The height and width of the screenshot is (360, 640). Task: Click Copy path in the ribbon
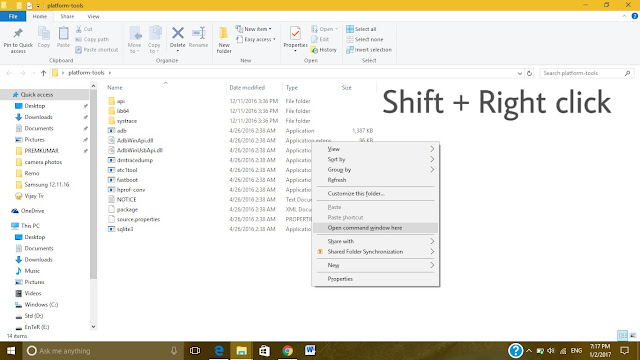coord(92,39)
